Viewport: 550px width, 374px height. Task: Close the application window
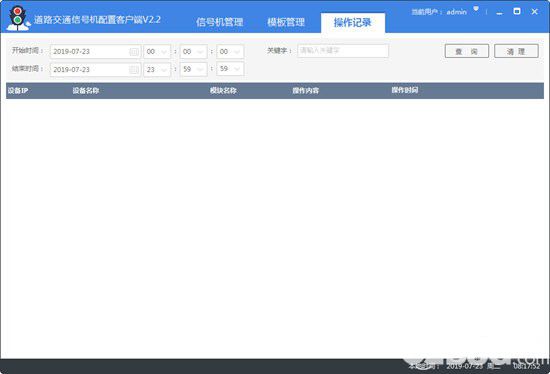(x=535, y=12)
